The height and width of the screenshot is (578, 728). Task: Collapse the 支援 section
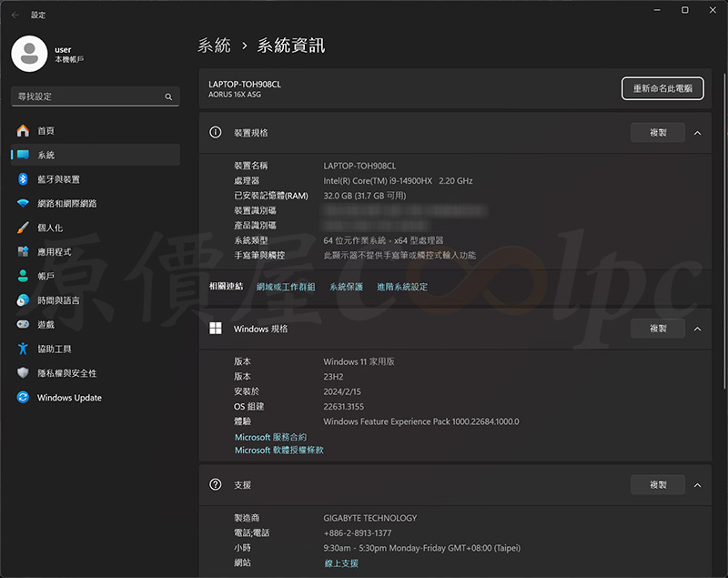pyautogui.click(x=697, y=485)
